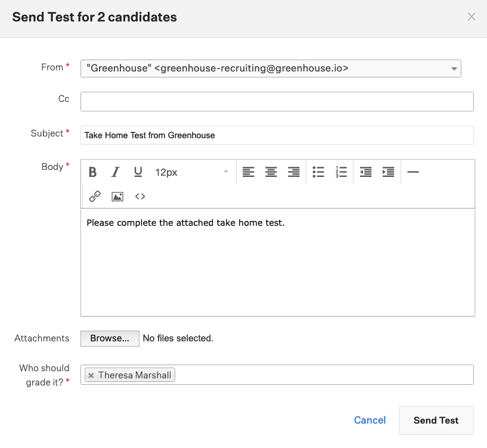Toggle bold formatting in body editor
Screen dimensions: 487x448
(93, 172)
